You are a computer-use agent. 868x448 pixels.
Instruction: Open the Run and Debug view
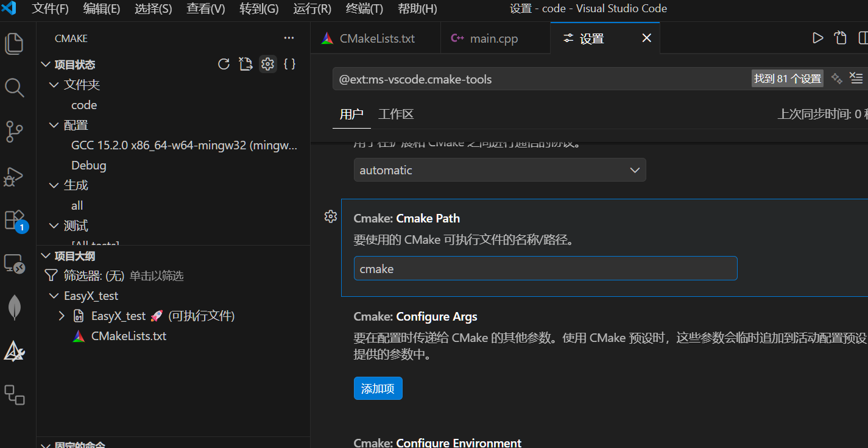pyautogui.click(x=14, y=176)
